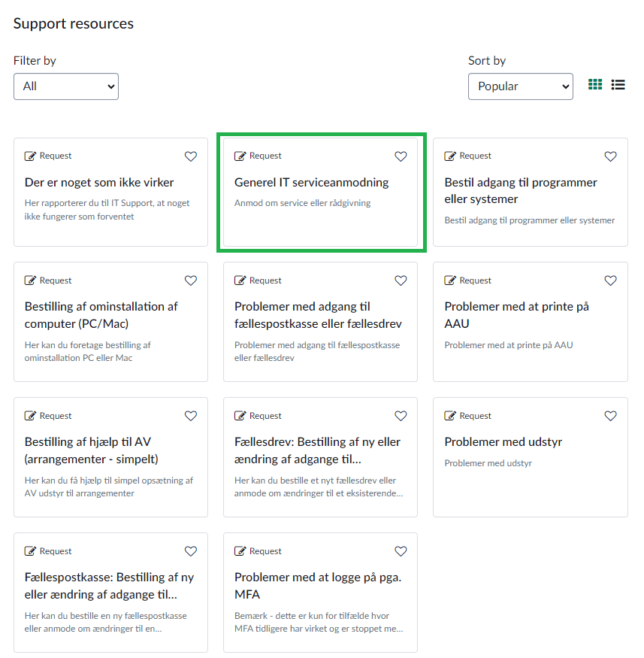Screen dimensions: 644x658
Task: Click heart on 'Bestil adgang til programmer' card
Action: pyautogui.click(x=610, y=156)
